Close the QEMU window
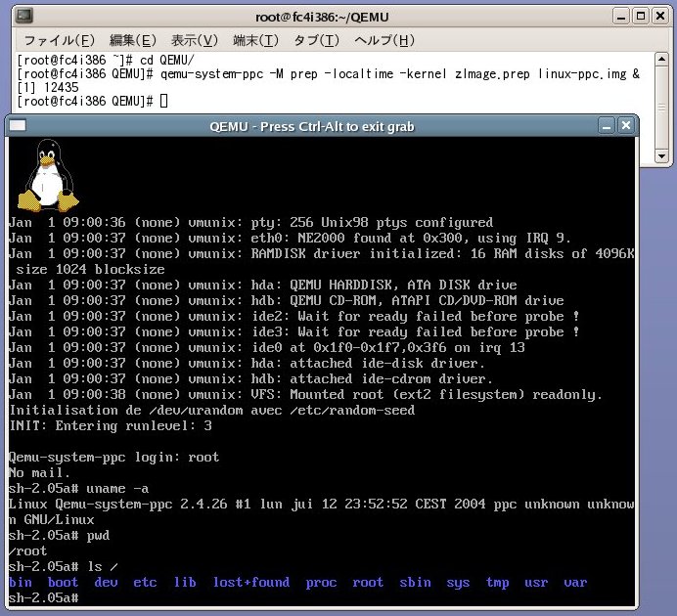This screenshot has width=677, height=616. [x=625, y=126]
